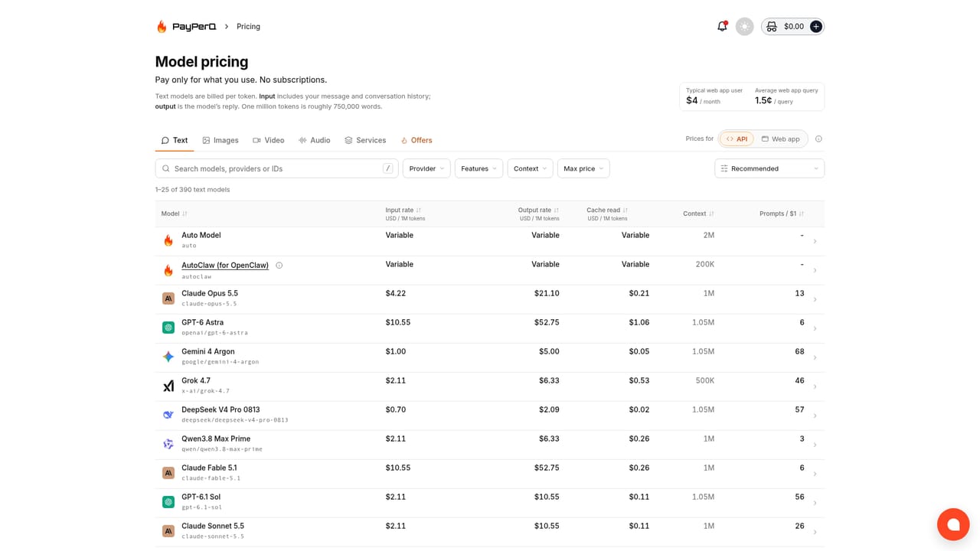Screen dimensions: 980x551
Task: Click the Claude Opus 5.5 provider icon
Action: 168,298
